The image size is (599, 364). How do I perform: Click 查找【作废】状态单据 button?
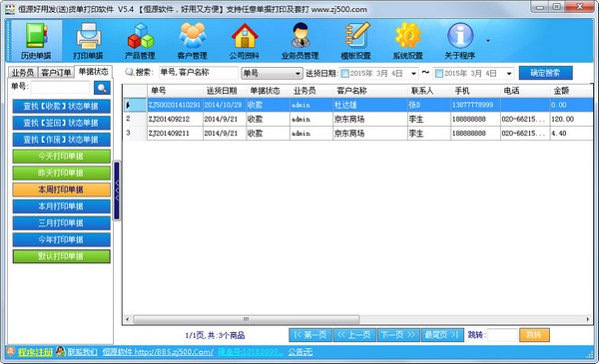pos(62,140)
